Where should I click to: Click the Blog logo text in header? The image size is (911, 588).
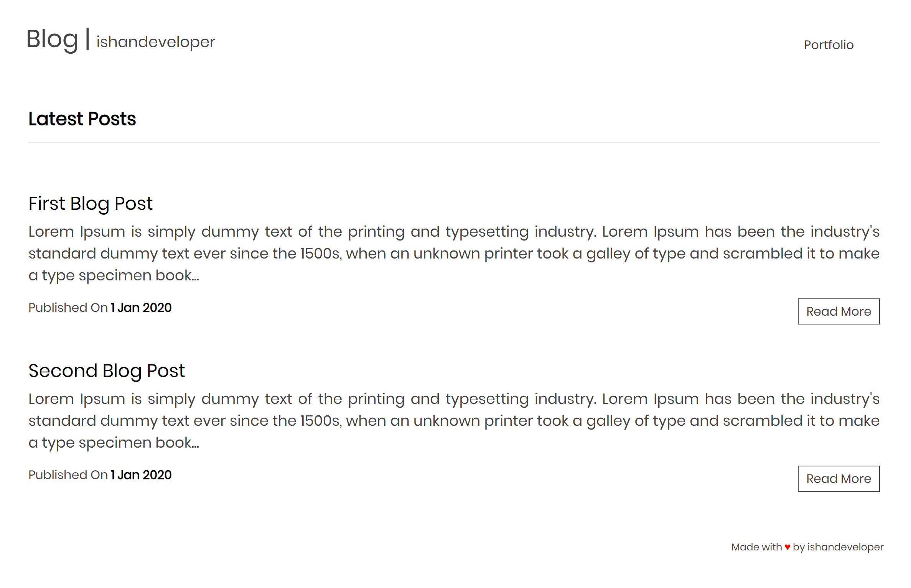52,40
